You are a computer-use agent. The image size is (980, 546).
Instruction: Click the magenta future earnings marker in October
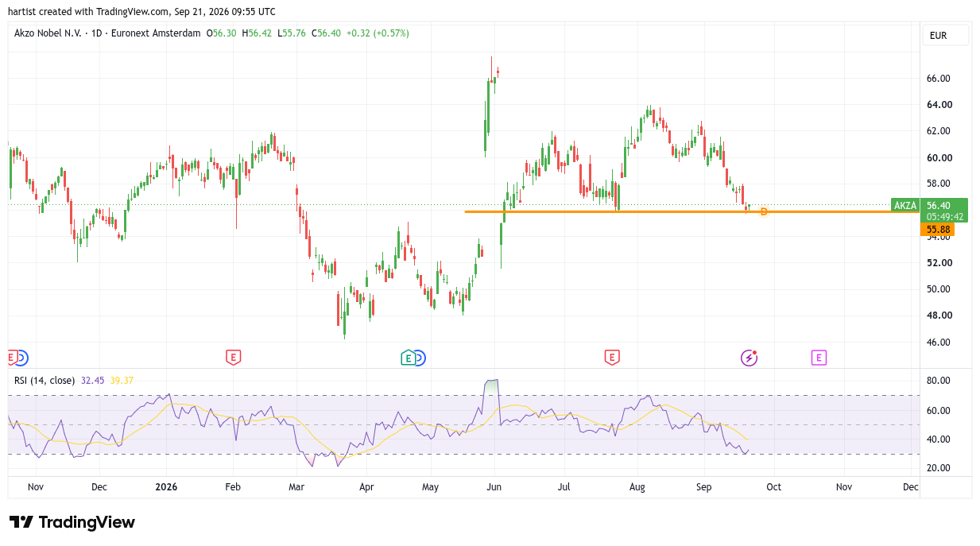pos(819,358)
